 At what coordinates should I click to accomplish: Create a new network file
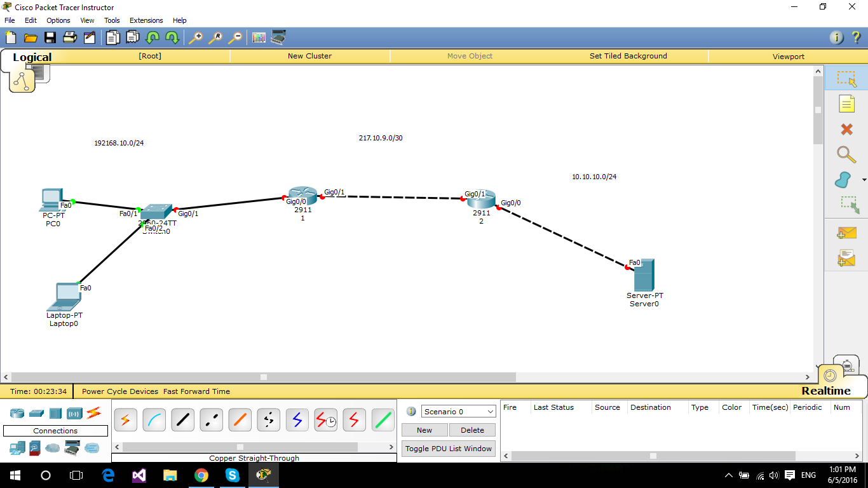pos(11,37)
